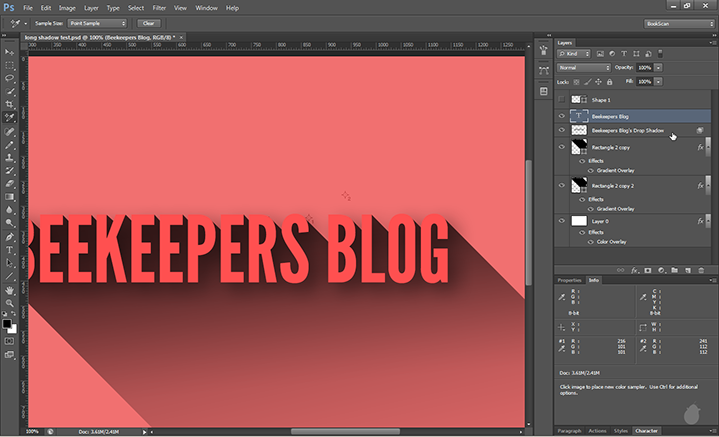Toggle visibility of Layer 0
The image size is (719, 437).
coord(561,220)
